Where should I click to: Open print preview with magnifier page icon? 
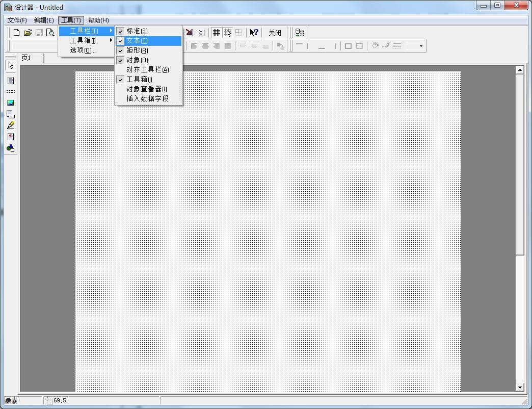tap(50, 33)
